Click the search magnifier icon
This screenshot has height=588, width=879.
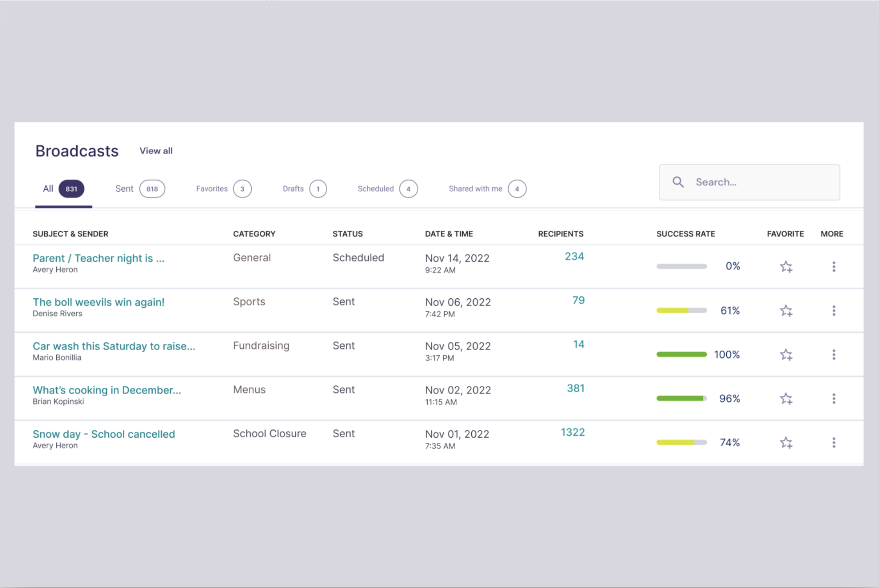pyautogui.click(x=678, y=182)
